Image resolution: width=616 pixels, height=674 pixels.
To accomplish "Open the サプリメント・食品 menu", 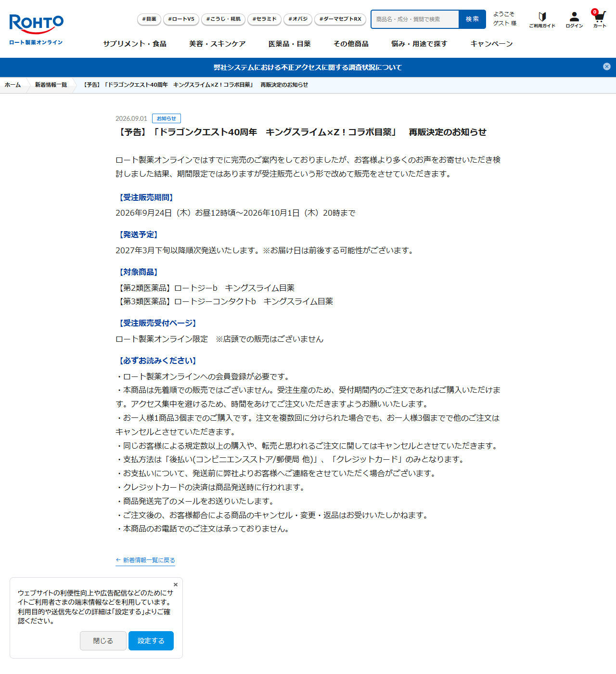I will click(x=135, y=44).
